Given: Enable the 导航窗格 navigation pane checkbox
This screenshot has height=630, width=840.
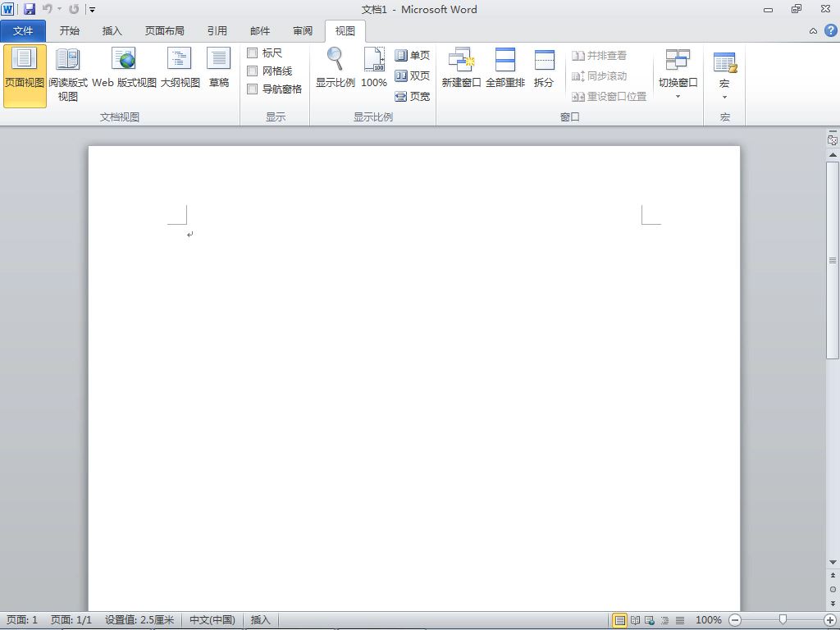Looking at the screenshot, I should coord(253,89).
